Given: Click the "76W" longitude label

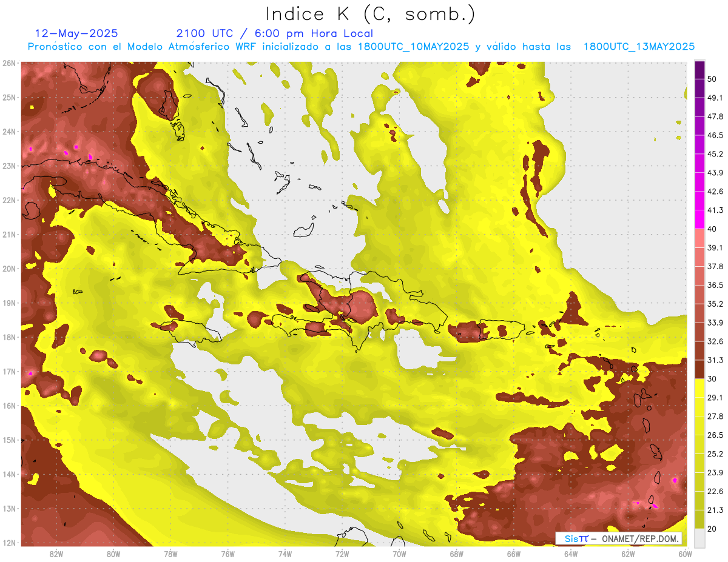Looking at the screenshot, I should 227,553.
